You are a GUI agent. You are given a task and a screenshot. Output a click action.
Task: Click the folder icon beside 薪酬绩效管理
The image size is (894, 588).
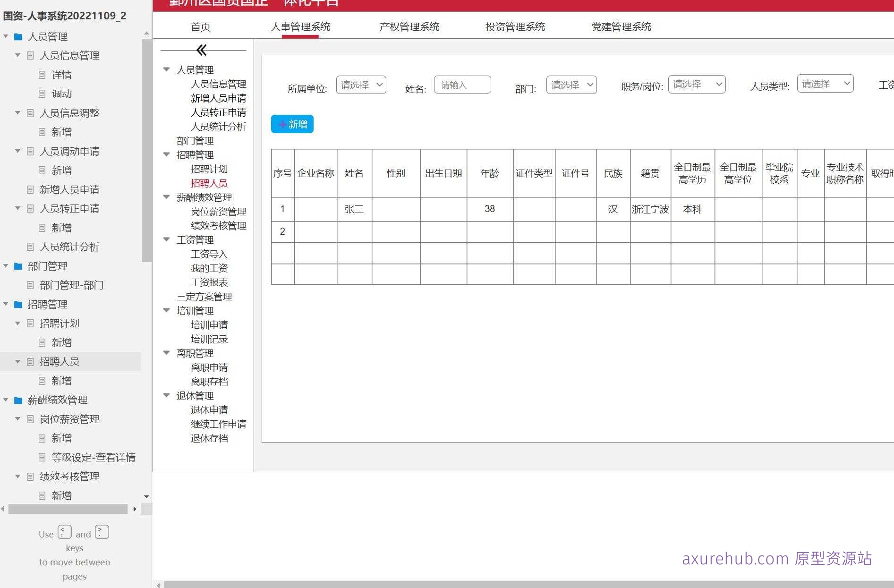(x=17, y=400)
